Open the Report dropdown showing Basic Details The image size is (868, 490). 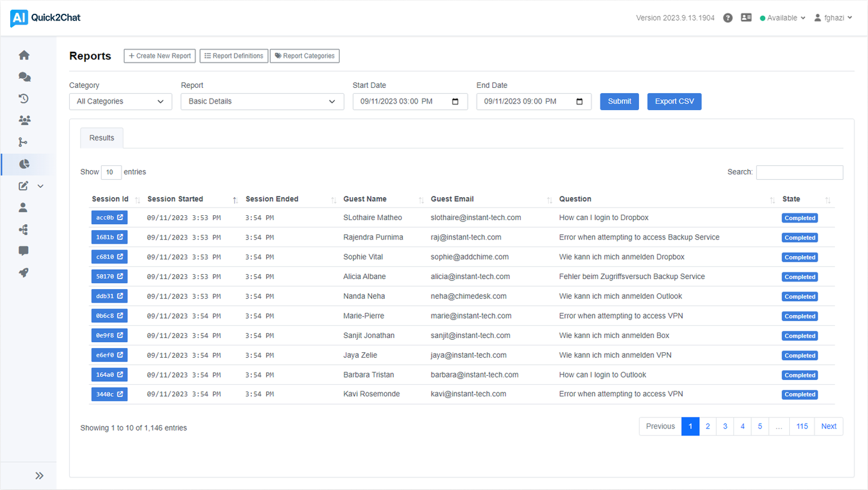(x=262, y=102)
